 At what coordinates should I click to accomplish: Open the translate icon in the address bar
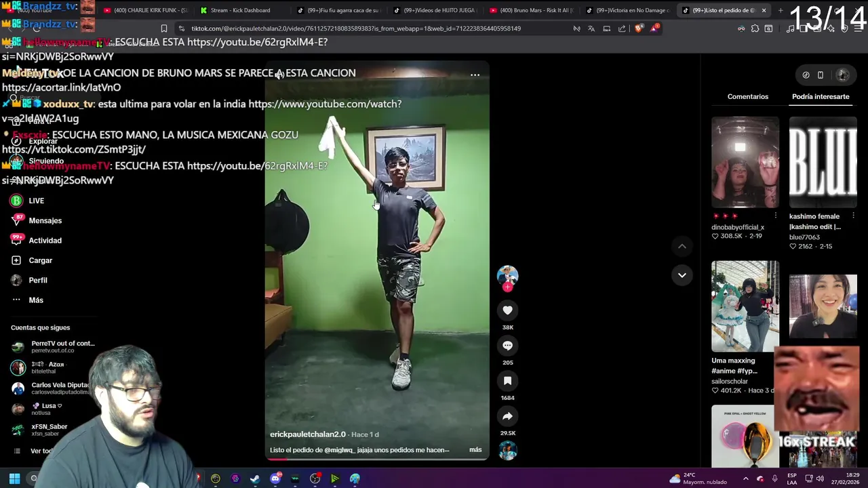tap(591, 28)
